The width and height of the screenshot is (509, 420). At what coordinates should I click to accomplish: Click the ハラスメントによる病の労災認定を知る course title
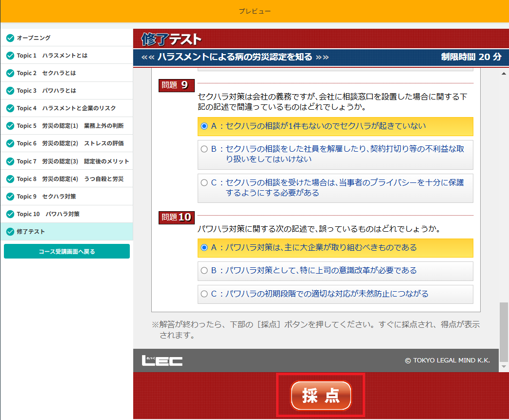pos(235,57)
